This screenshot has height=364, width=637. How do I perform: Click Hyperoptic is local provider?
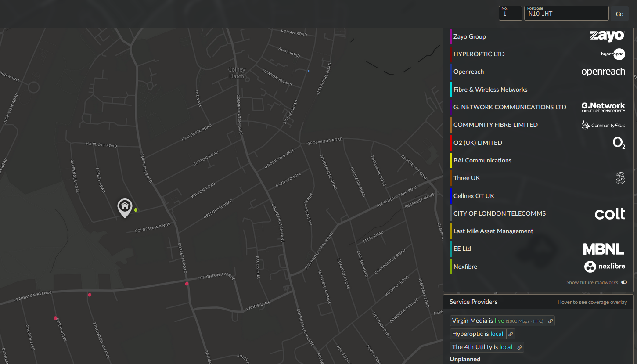coord(478,334)
